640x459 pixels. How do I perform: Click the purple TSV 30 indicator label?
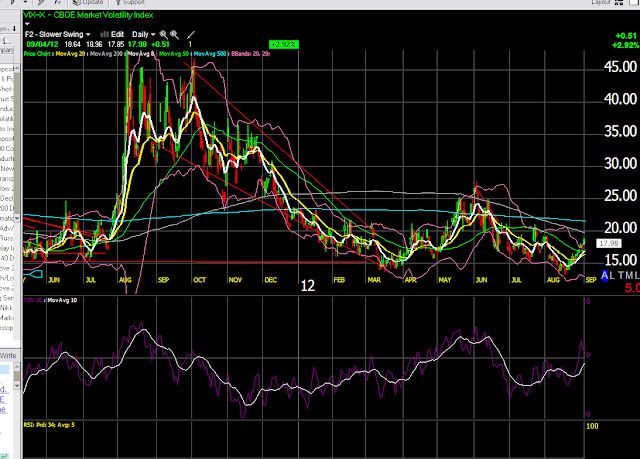click(33, 300)
